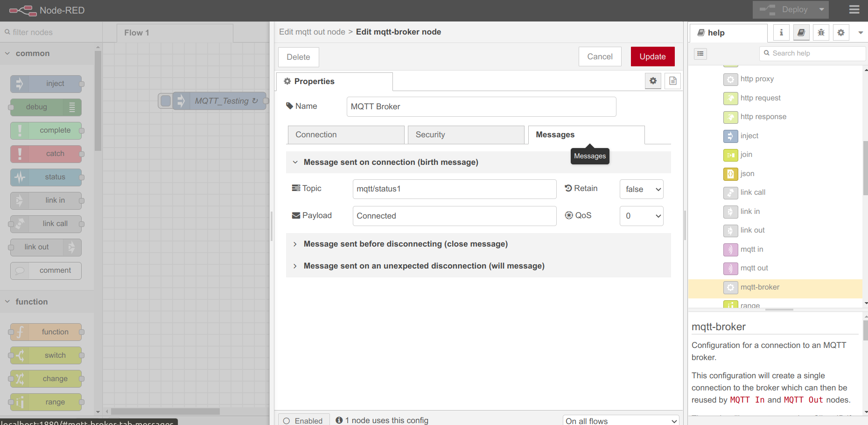
Task: Open the Deploy options dropdown arrow
Action: [x=822, y=10]
